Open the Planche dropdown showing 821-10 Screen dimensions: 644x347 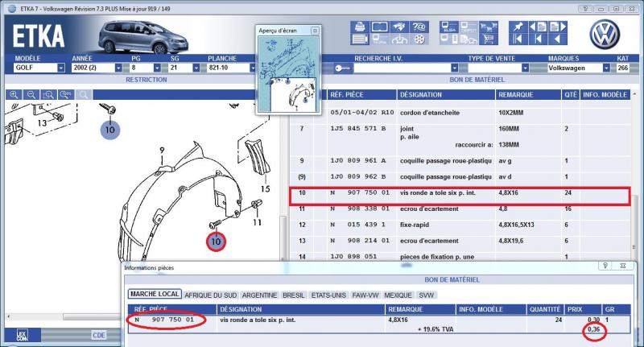tap(253, 68)
